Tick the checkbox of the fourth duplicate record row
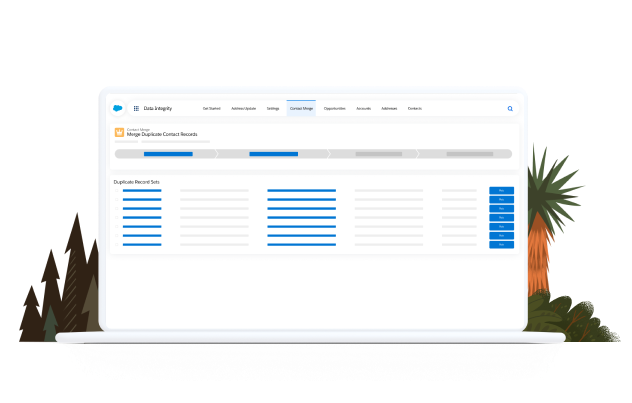The height and width of the screenshot is (403, 632). 117,218
